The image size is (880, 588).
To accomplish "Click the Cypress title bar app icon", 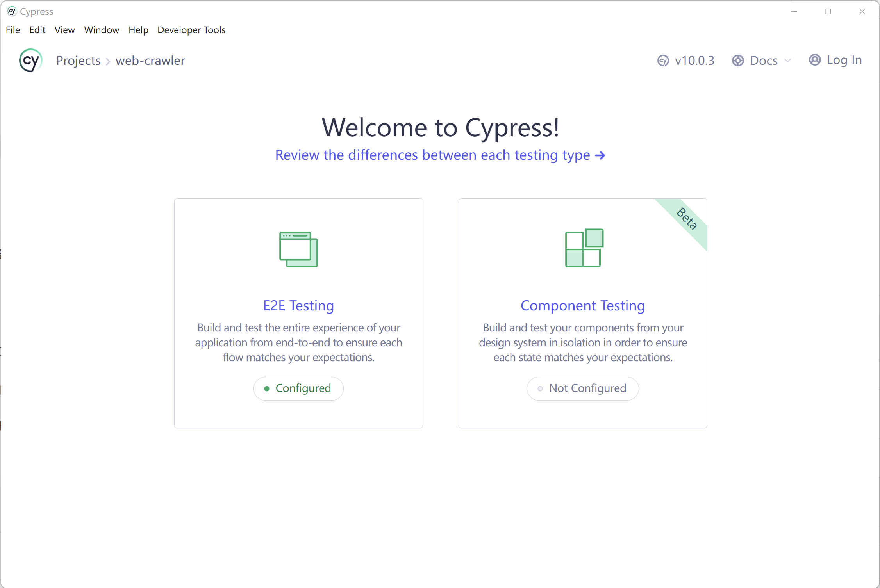I will (12, 11).
